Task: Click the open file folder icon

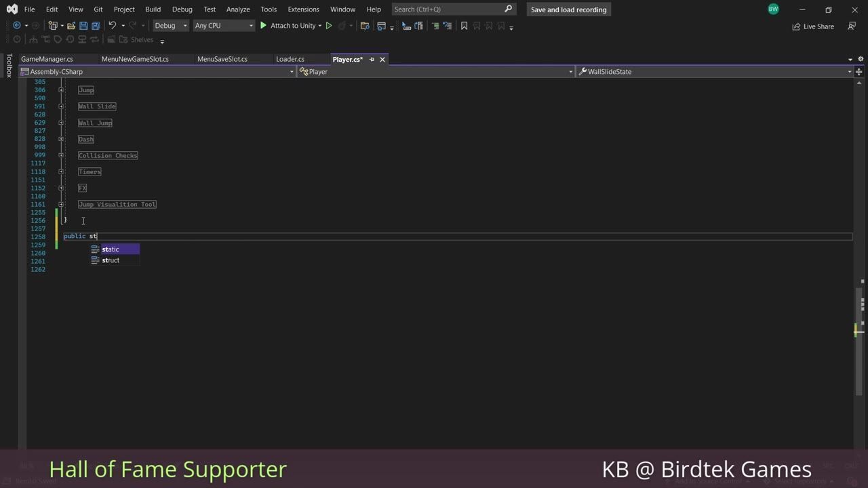Action: coord(71,26)
